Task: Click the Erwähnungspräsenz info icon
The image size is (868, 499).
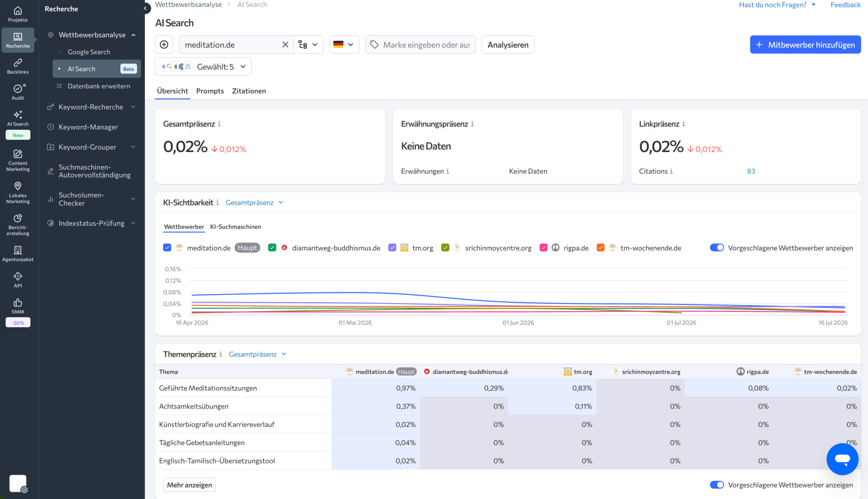Action: pos(472,124)
